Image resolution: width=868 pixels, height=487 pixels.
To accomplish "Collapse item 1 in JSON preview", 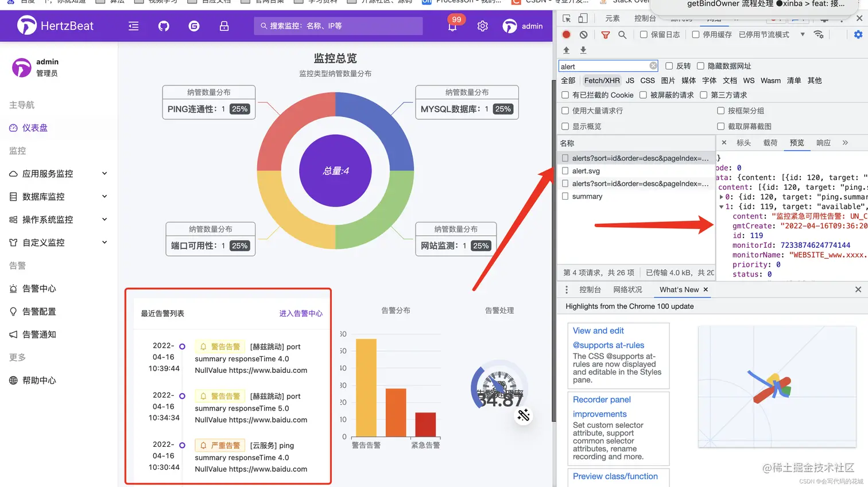I will coord(722,207).
